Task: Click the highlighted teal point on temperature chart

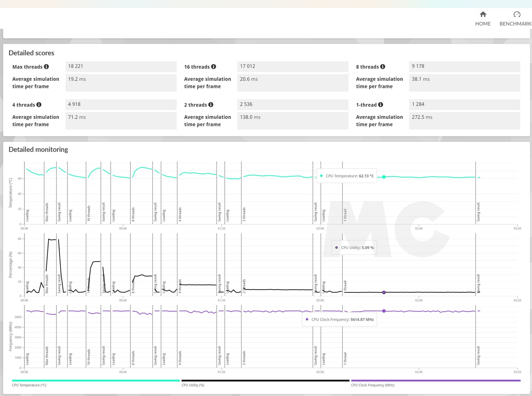Action: [x=384, y=177]
